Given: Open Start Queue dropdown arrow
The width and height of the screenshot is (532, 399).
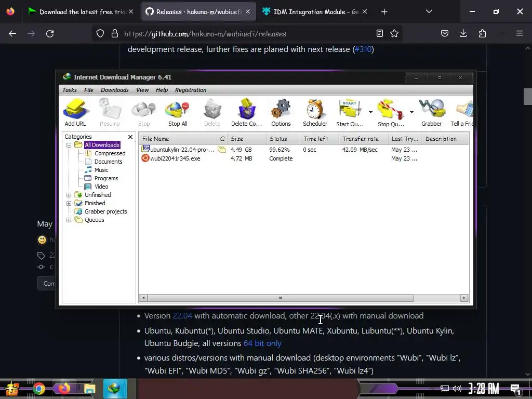Looking at the screenshot, I should 370,112.
